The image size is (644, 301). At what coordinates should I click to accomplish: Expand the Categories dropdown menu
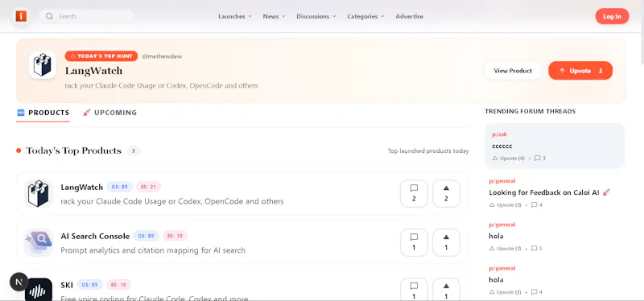pos(365,16)
